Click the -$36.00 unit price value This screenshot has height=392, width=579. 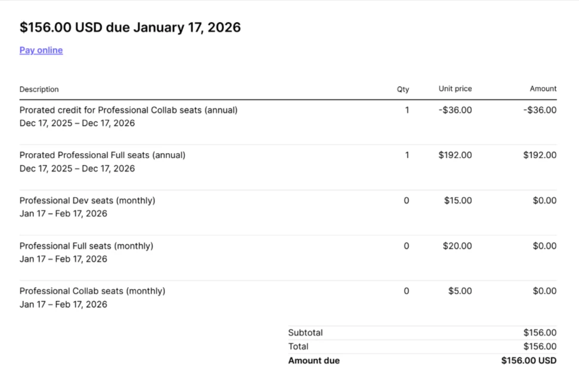pos(456,110)
